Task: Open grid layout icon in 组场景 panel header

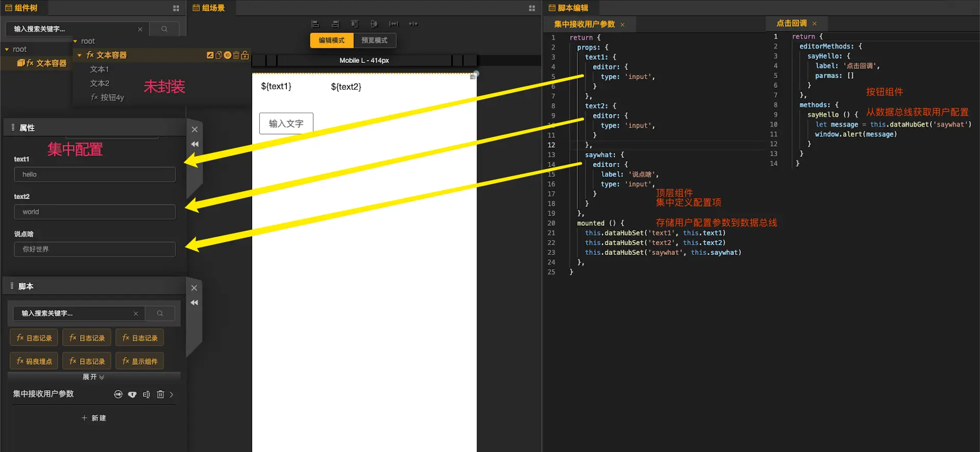Action: click(532, 8)
